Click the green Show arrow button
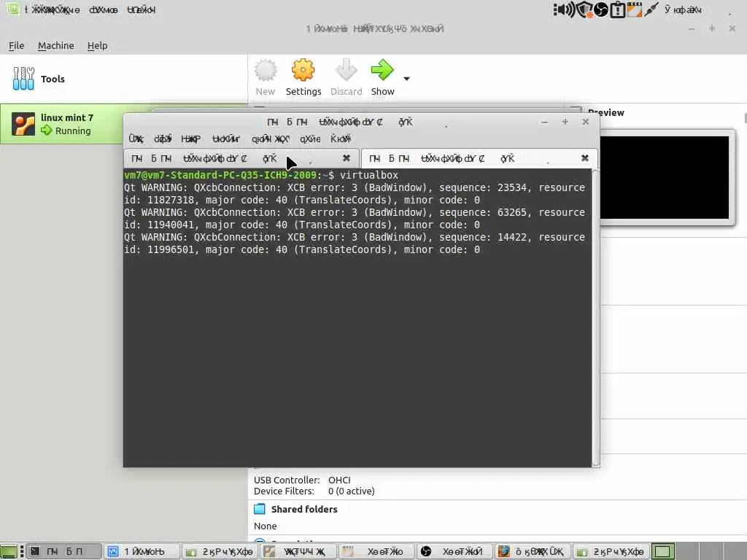Screen dimensions: 747x560 click(382, 70)
